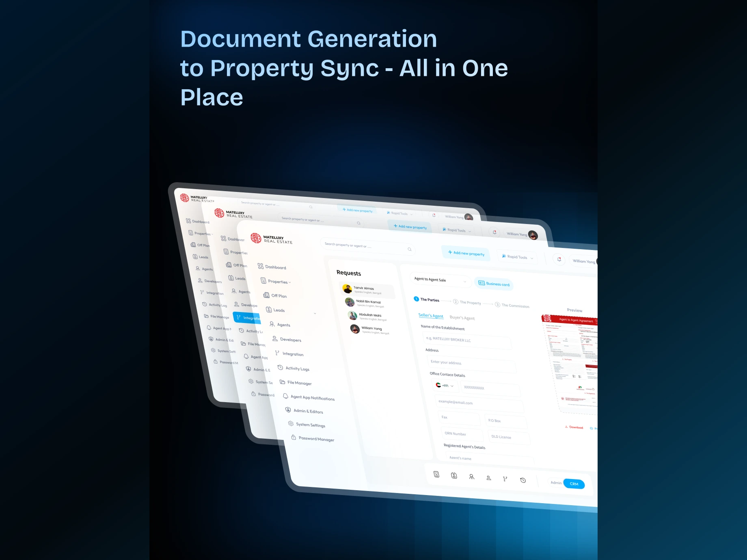Click the example@email.com input field
747x560 pixels.
(480, 404)
